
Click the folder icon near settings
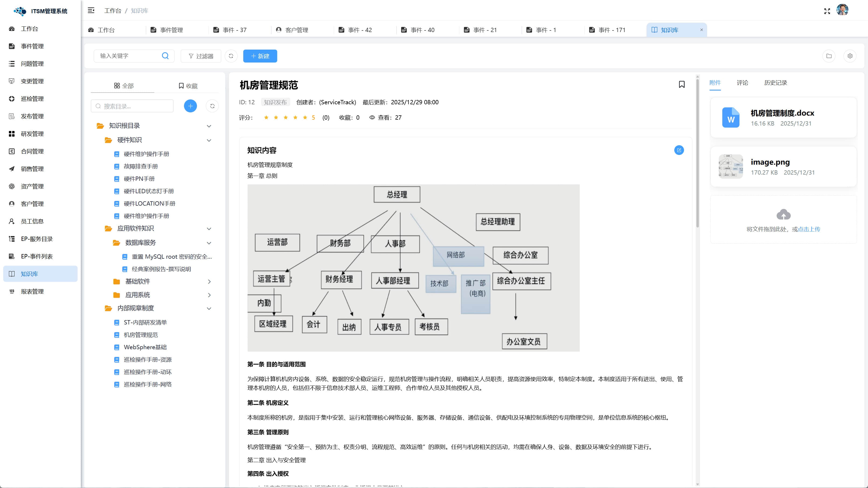[829, 56]
